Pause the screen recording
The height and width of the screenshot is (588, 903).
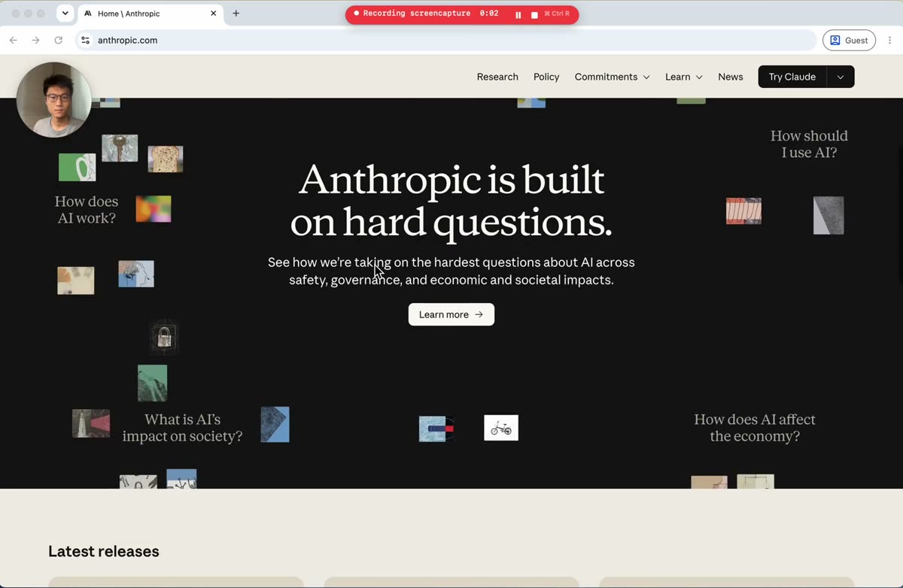coord(518,14)
